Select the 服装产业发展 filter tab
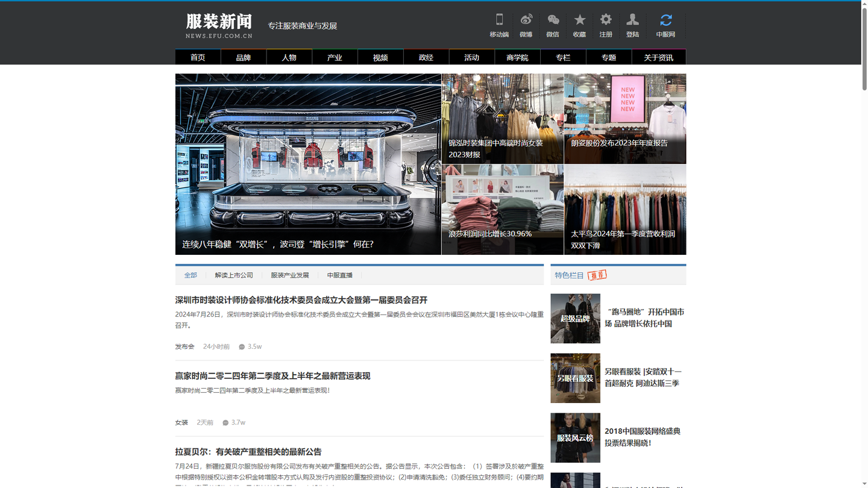This screenshot has height=488, width=868. tap(290, 275)
